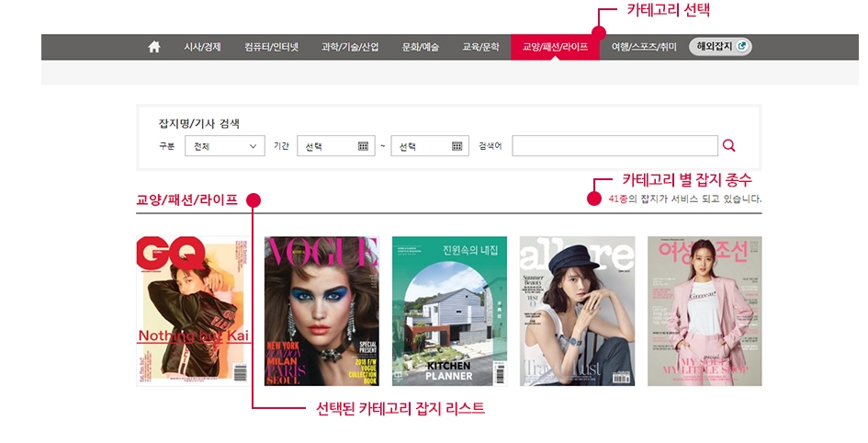Select the 컴퓨터/인터넷 category

pyautogui.click(x=272, y=47)
